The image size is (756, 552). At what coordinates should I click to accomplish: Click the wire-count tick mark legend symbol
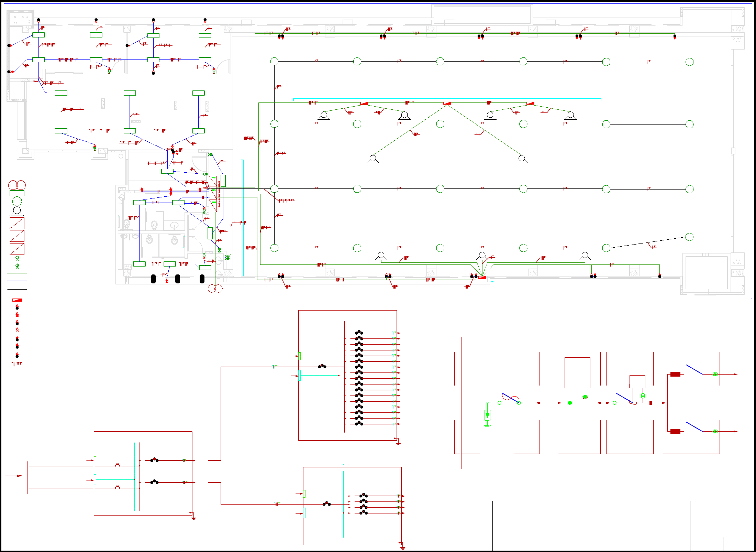(17, 364)
